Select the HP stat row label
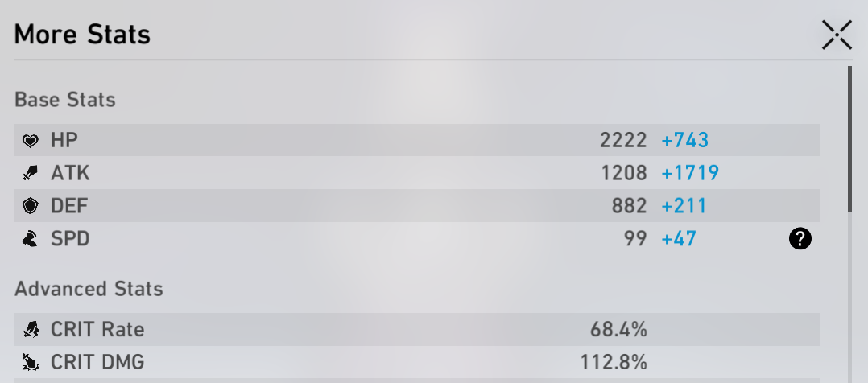This screenshot has width=868, height=383. coord(64,140)
